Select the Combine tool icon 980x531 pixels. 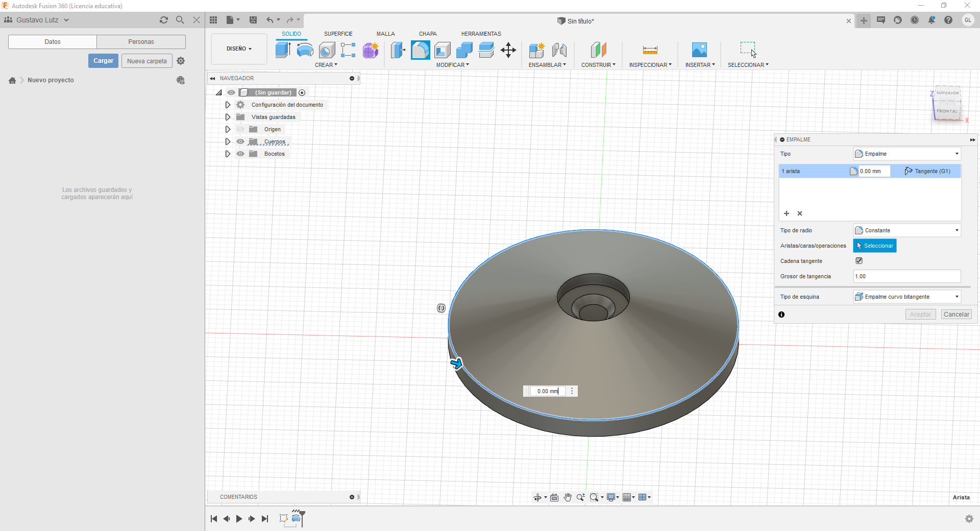(464, 50)
